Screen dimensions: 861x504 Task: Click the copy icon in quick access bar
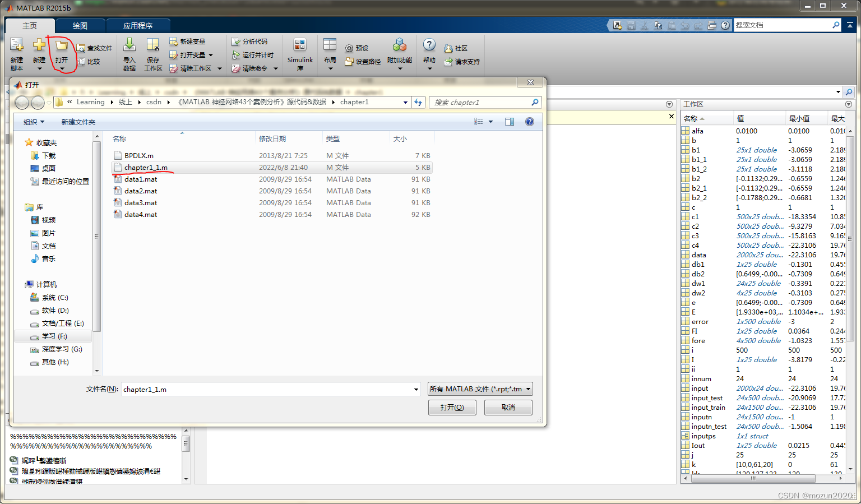coord(658,25)
